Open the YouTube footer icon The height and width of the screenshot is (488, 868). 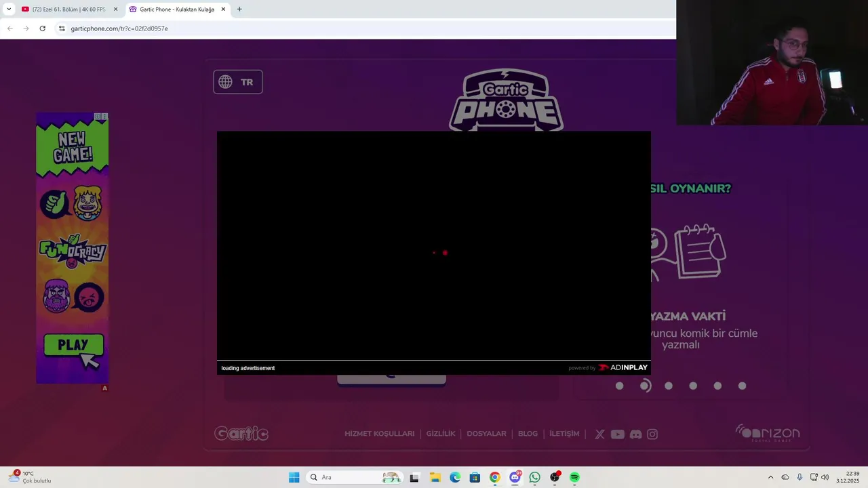(x=617, y=434)
